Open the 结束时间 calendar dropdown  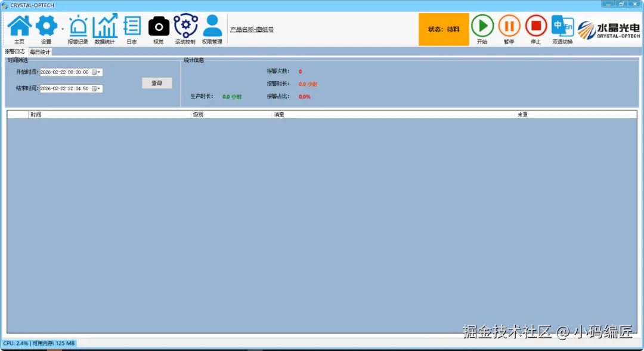[x=96, y=88]
